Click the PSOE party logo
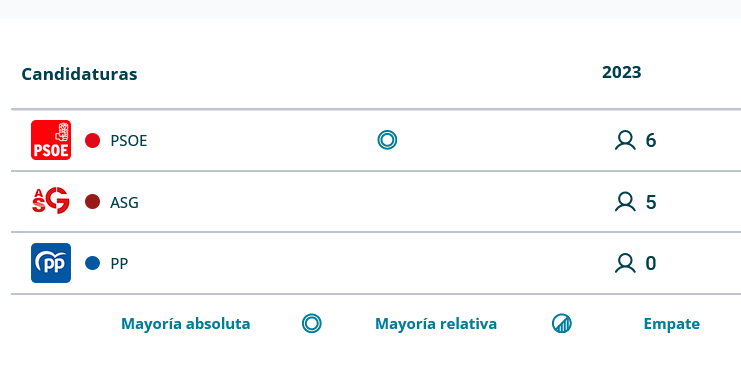The height and width of the screenshot is (365, 741). tap(51, 140)
